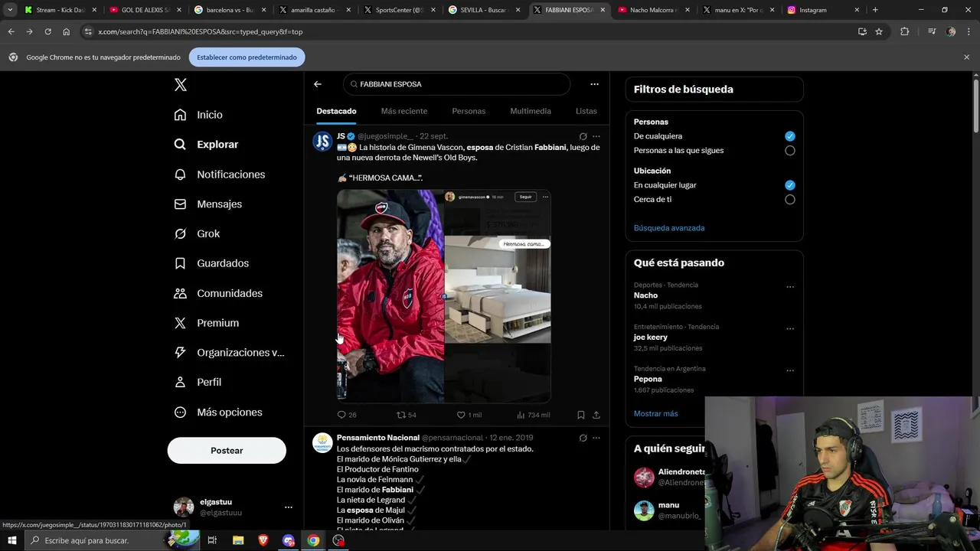Switch to Destacado tab

(336, 111)
